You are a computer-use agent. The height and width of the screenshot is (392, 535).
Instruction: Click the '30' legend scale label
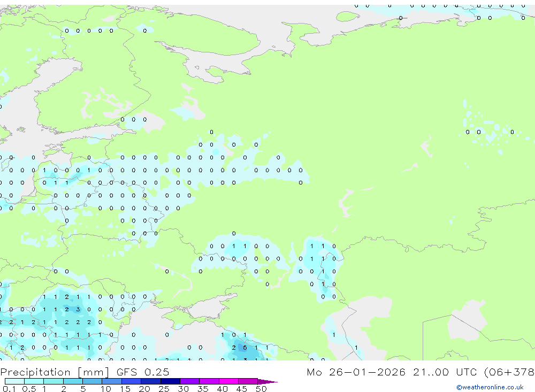pyautogui.click(x=183, y=389)
